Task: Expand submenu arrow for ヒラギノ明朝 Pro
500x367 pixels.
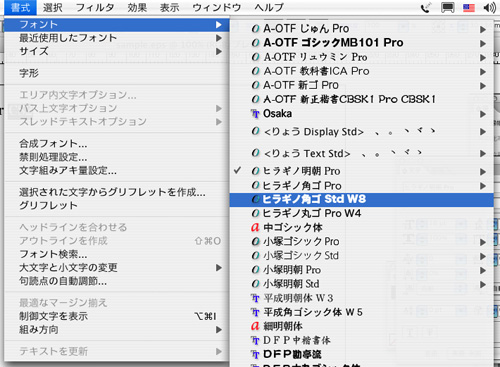Action: pyautogui.click(x=483, y=172)
